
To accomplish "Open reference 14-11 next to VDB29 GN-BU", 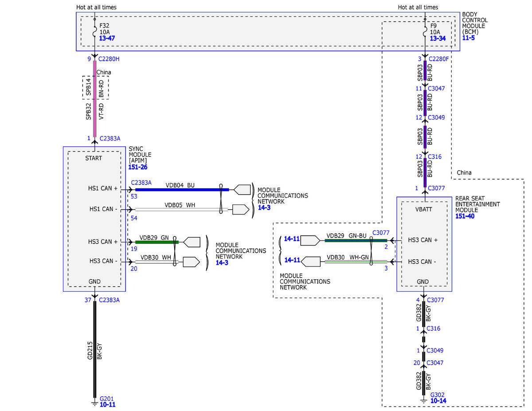I will (x=292, y=239).
